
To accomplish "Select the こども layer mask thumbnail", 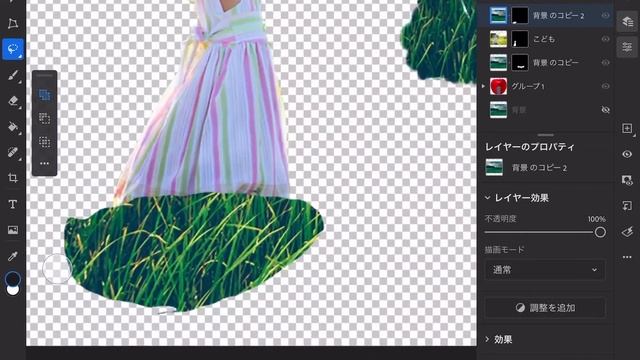I will point(520,39).
